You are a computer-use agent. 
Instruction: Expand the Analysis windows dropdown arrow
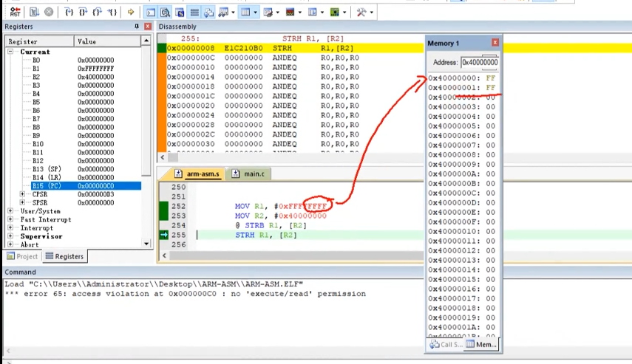[x=300, y=13]
